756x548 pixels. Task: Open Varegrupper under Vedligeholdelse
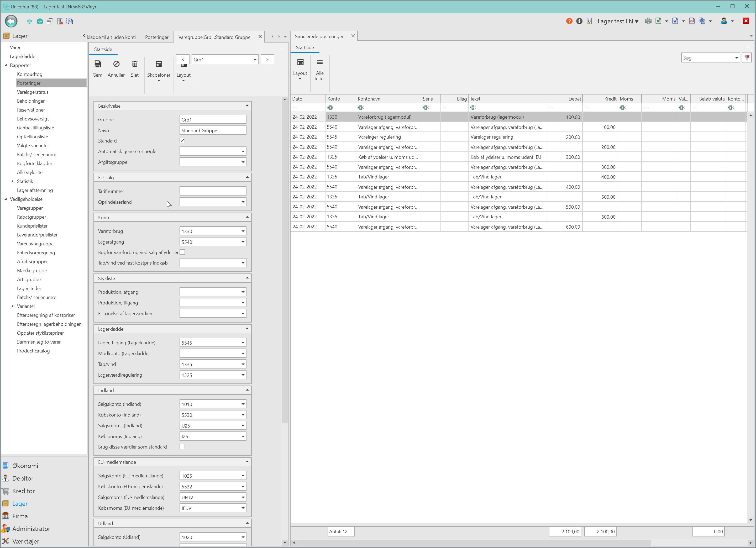(x=30, y=208)
